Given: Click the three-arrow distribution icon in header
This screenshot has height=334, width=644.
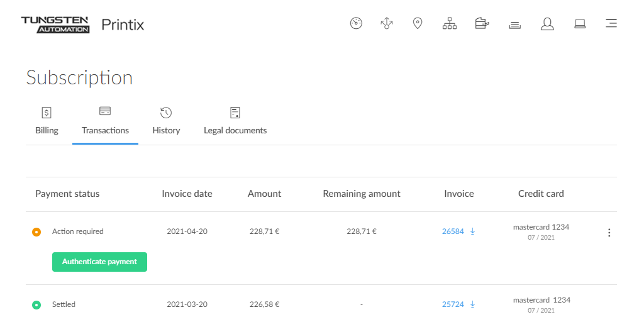Looking at the screenshot, I should tap(387, 24).
